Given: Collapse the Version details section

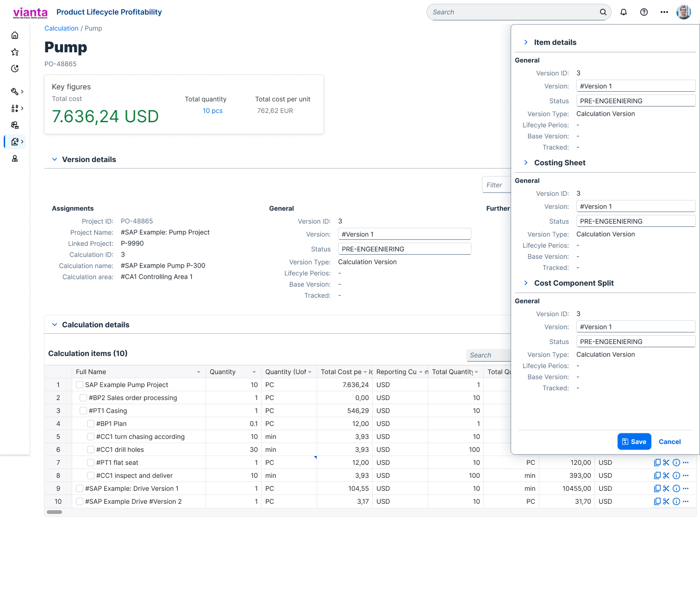Looking at the screenshot, I should tap(55, 159).
